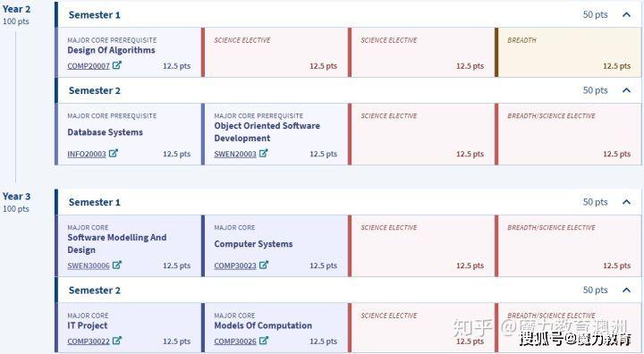Image resolution: width=644 pixels, height=354 pixels.
Task: Collapse Year 2 Semester 1 chevron
Action: pyautogui.click(x=626, y=15)
